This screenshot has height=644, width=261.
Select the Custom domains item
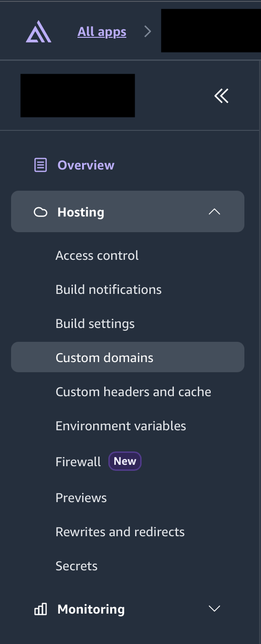pos(128,357)
